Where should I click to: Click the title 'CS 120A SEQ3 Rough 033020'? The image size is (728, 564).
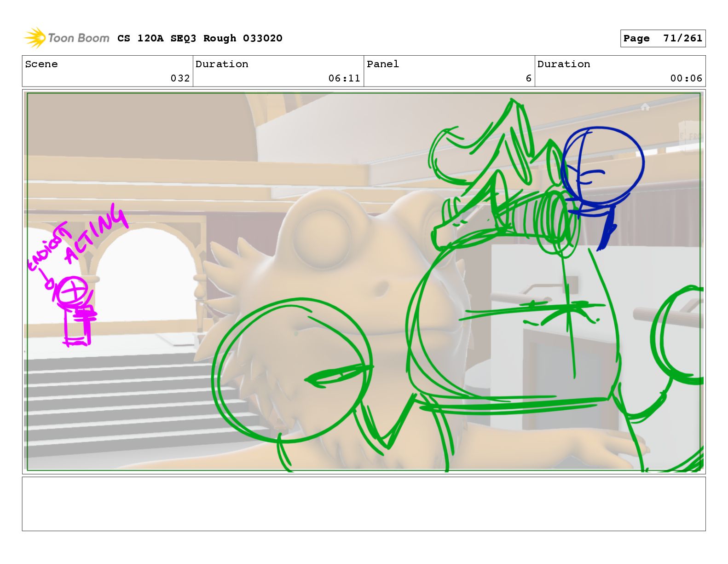200,38
